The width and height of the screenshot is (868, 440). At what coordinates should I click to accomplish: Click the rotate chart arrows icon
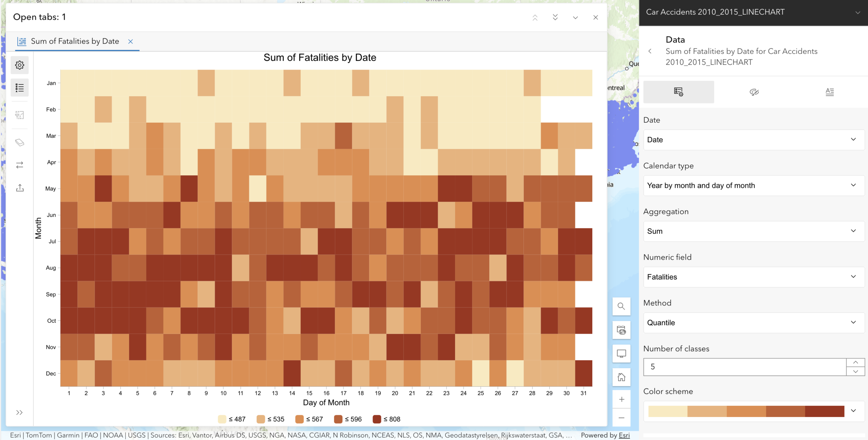[20, 165]
